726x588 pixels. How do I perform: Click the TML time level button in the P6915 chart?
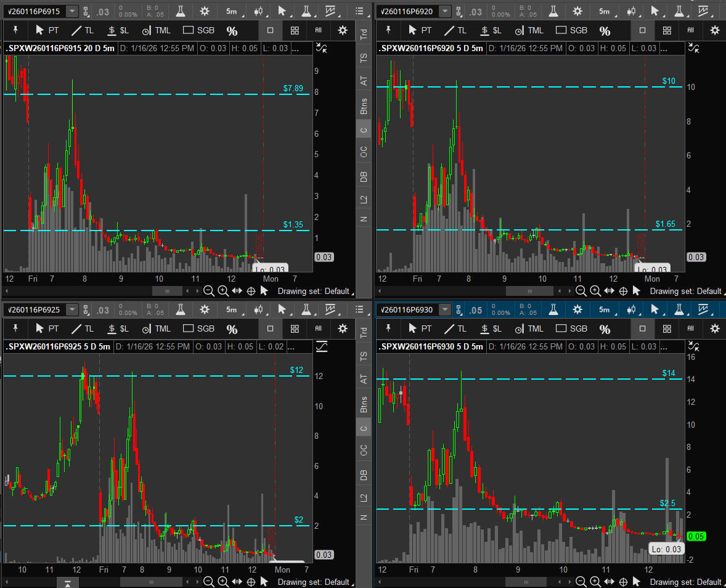(x=157, y=30)
